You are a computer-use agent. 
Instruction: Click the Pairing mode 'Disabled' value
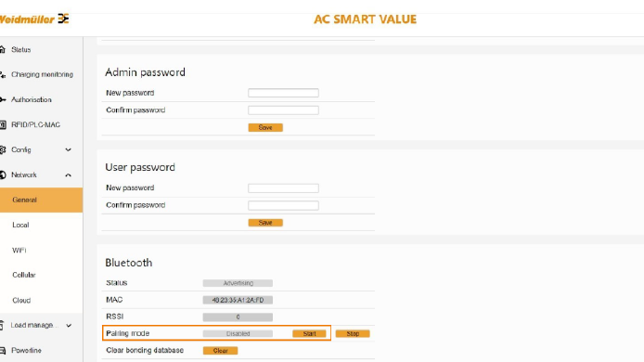[x=238, y=333]
